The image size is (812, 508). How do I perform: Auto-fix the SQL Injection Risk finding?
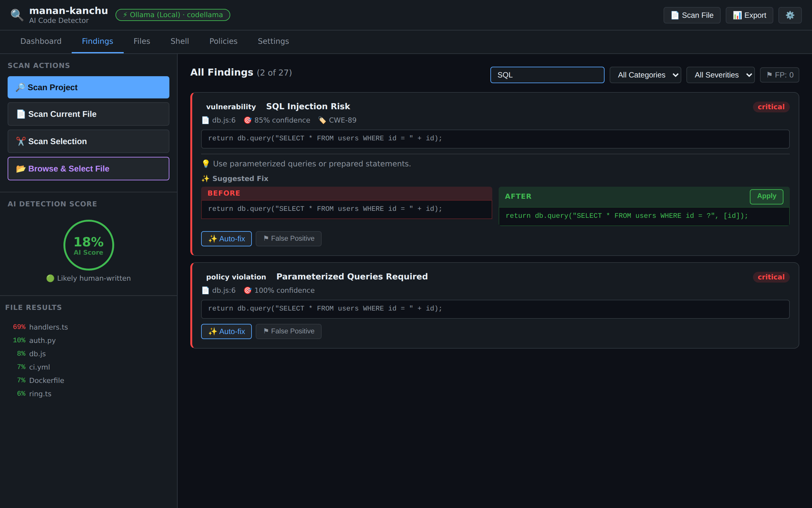pyautogui.click(x=226, y=238)
